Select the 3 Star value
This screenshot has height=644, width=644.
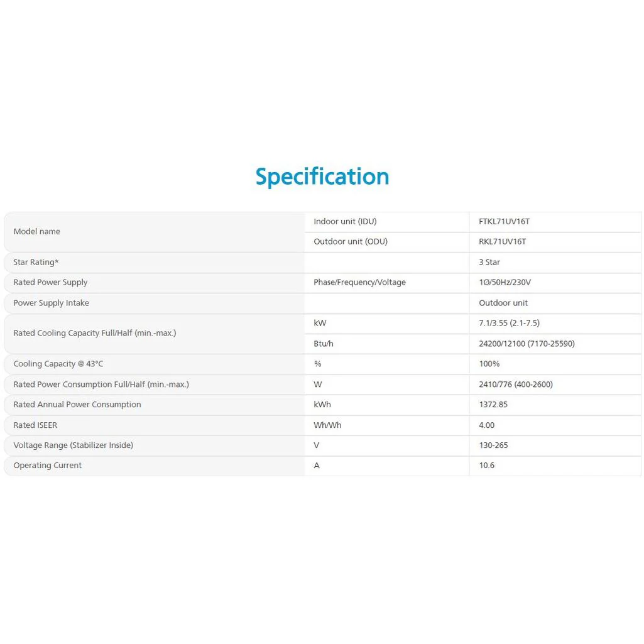(489, 263)
